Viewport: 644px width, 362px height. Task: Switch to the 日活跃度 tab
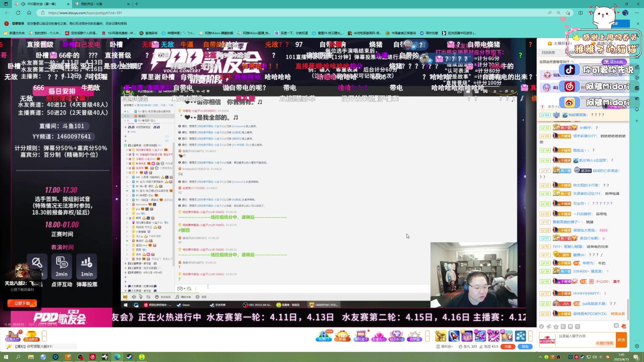pos(548,53)
